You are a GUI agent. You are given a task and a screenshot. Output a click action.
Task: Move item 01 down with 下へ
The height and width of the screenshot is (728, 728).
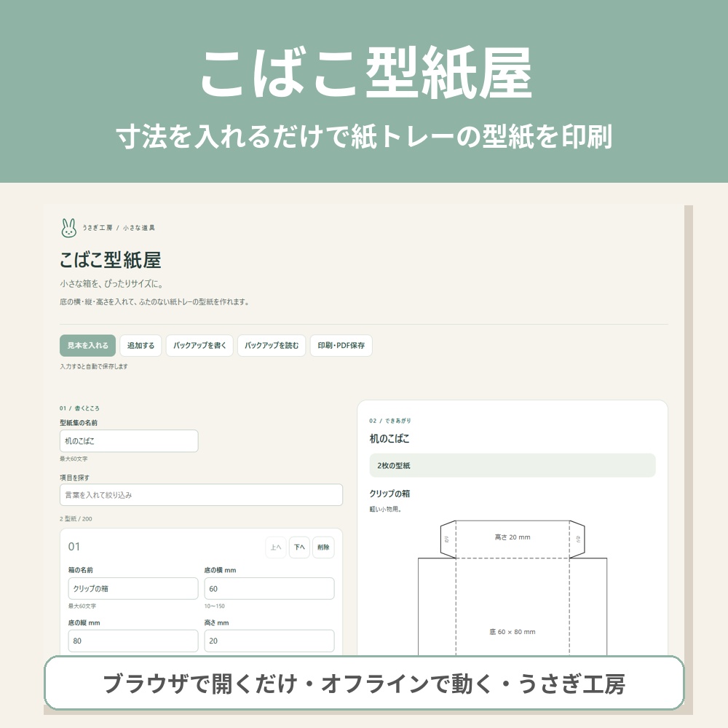coord(299,547)
